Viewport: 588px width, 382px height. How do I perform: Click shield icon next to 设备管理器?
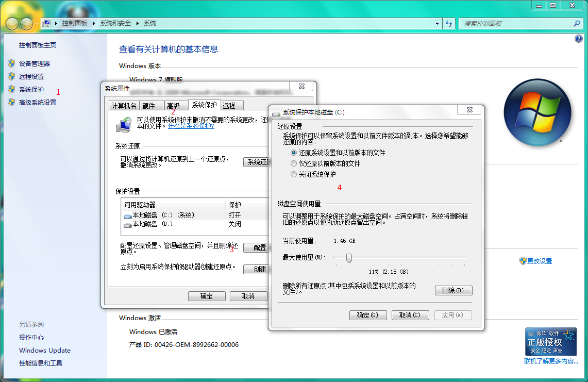[11, 63]
